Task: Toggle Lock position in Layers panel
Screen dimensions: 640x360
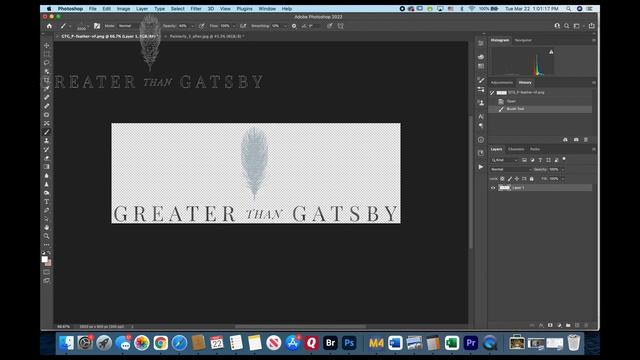Action: tap(517, 179)
